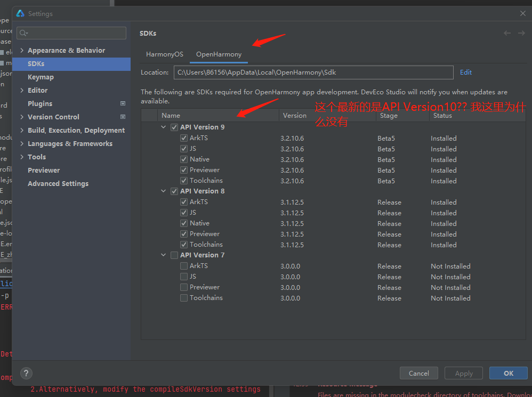Collapse the API Version 7 group
This screenshot has height=397, width=532.
tap(163, 255)
